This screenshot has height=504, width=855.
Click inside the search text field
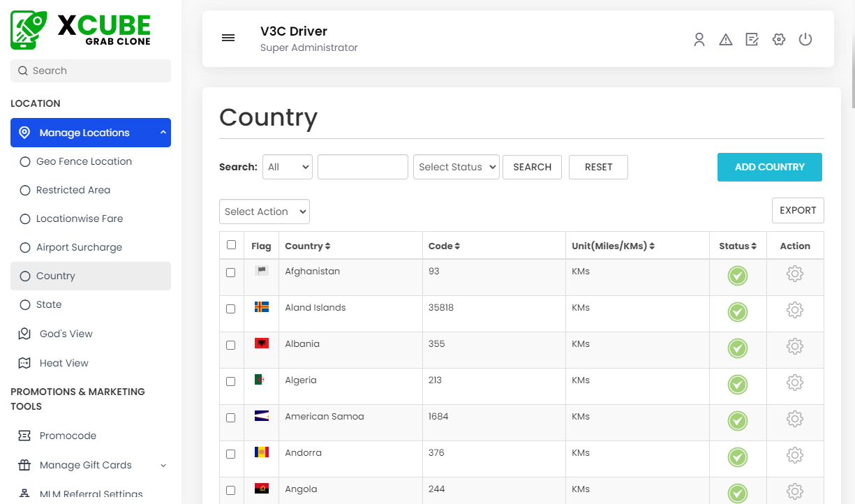point(362,167)
